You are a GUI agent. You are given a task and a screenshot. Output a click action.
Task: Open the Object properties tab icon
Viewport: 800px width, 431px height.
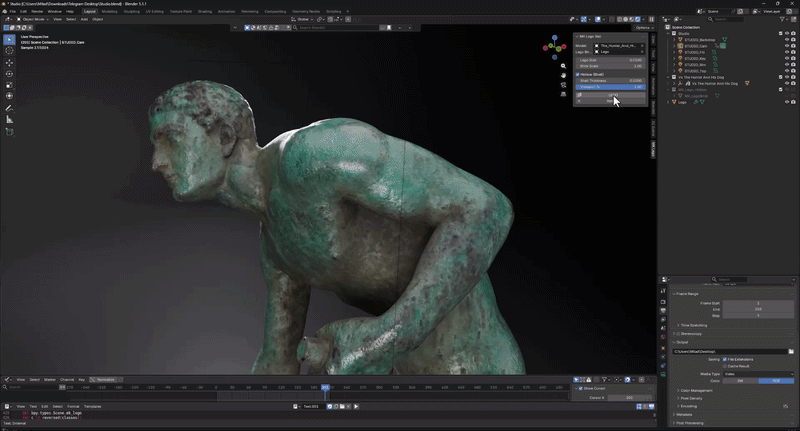(663, 348)
